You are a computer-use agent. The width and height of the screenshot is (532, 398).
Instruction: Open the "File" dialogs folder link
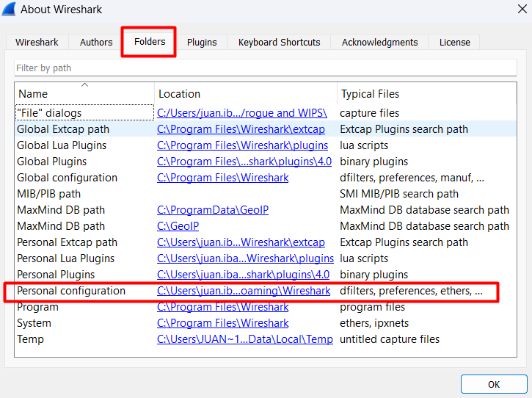[242, 113]
